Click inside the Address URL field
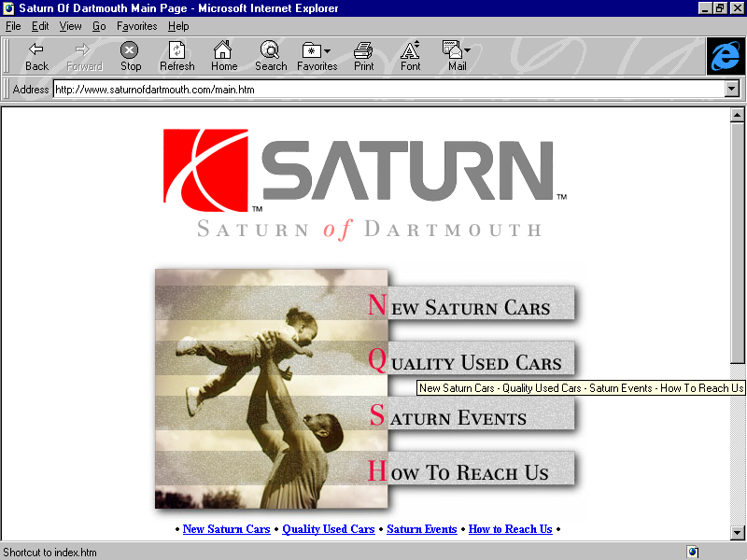Image resolution: width=747 pixels, height=560 pixels. click(388, 89)
